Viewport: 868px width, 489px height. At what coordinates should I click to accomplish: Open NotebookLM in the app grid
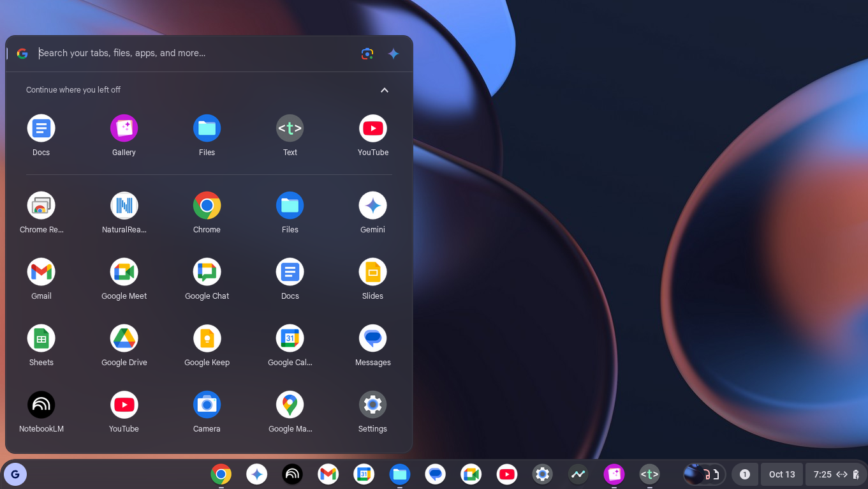click(x=41, y=405)
